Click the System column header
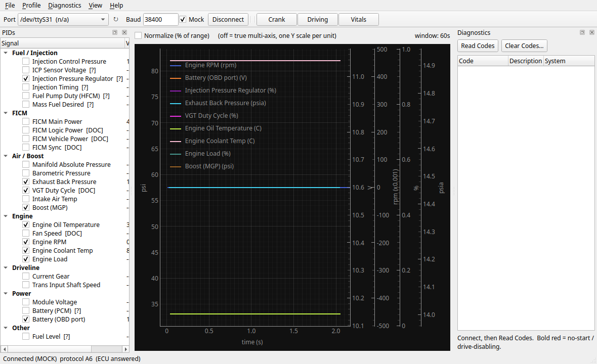Image resolution: width=597 pixels, height=364 pixels. pyautogui.click(x=569, y=61)
